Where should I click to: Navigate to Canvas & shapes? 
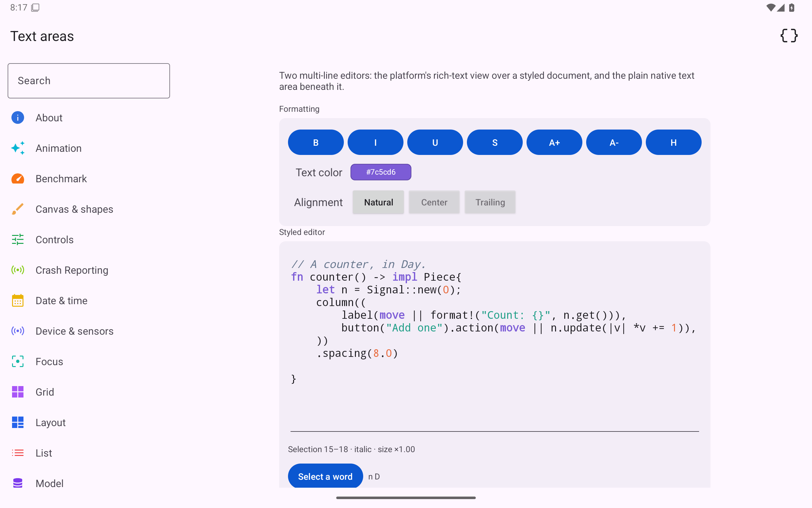pos(89,209)
